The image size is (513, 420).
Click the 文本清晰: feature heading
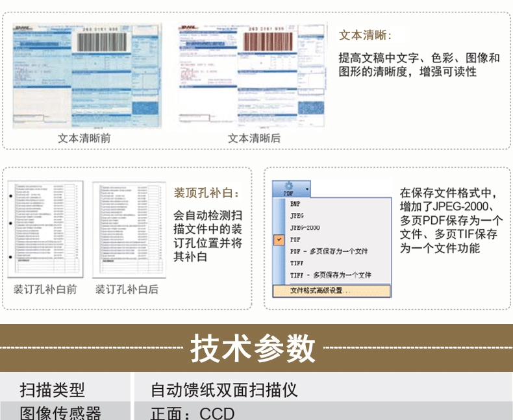coord(365,35)
